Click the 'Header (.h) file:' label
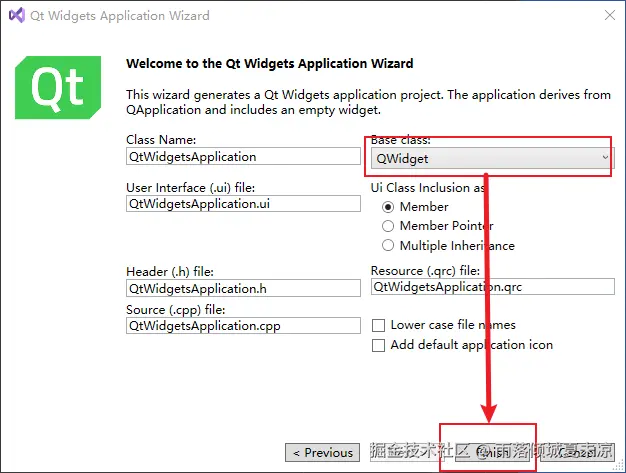 coord(170,272)
